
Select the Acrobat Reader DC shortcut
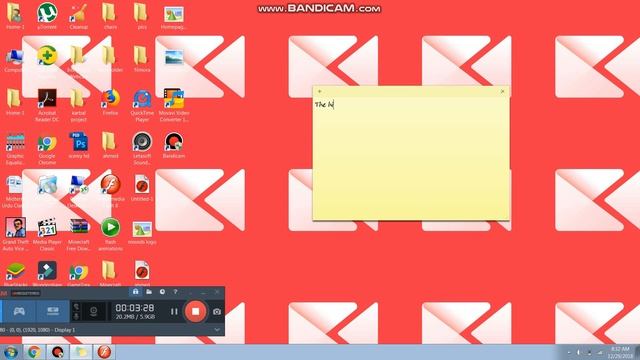pos(47,105)
